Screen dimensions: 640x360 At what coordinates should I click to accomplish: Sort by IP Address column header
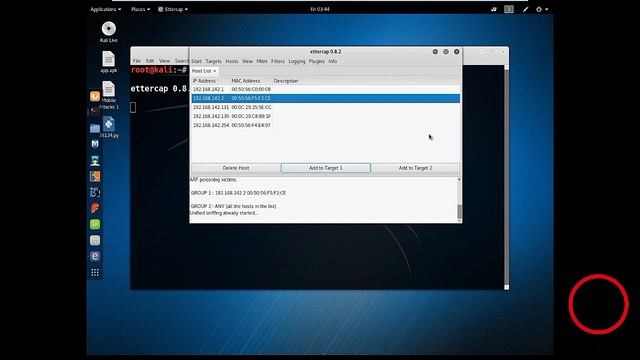click(x=204, y=81)
